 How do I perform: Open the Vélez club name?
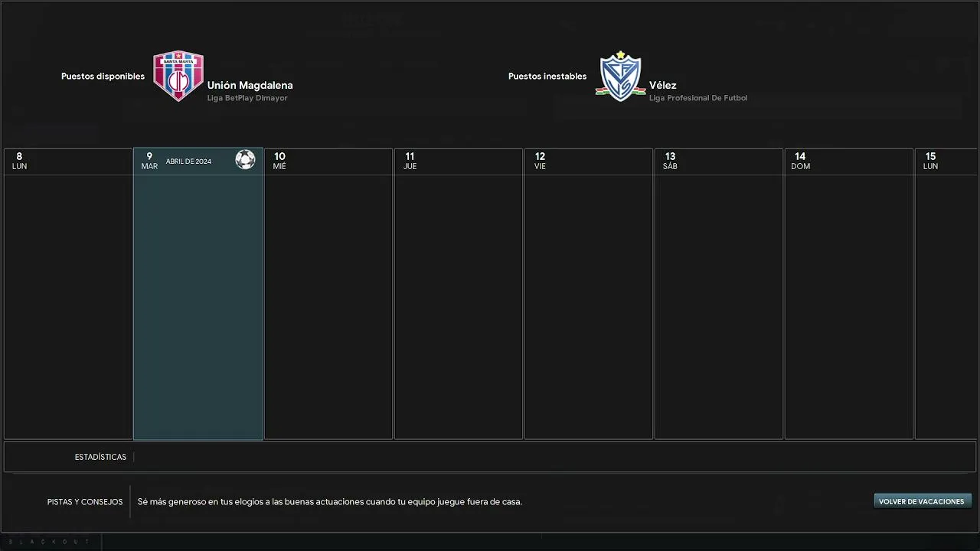coord(663,85)
